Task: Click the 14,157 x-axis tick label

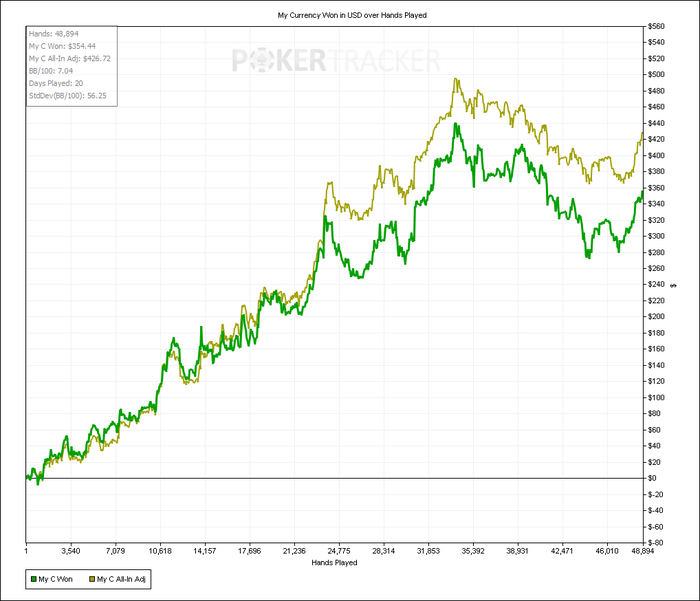Action: (204, 551)
